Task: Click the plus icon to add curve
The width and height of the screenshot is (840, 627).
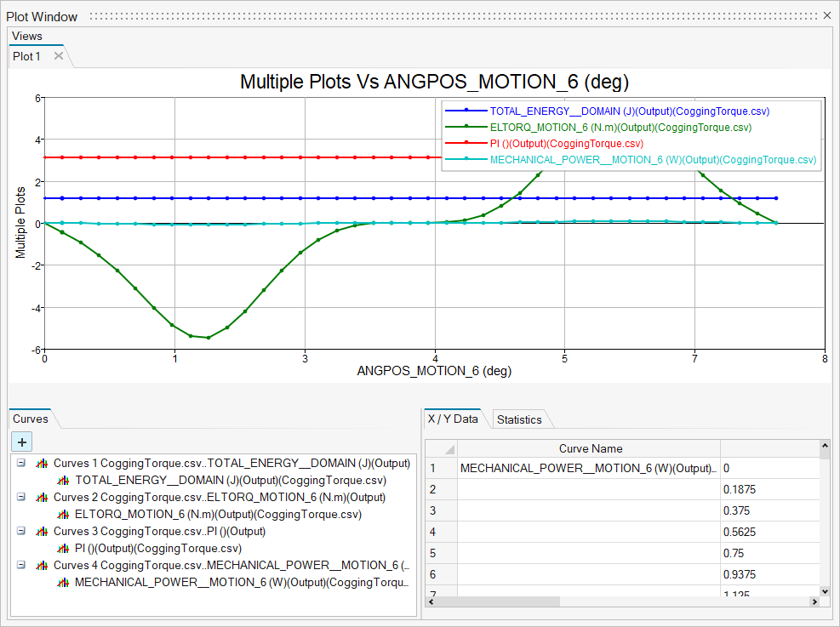Action: coord(21,442)
